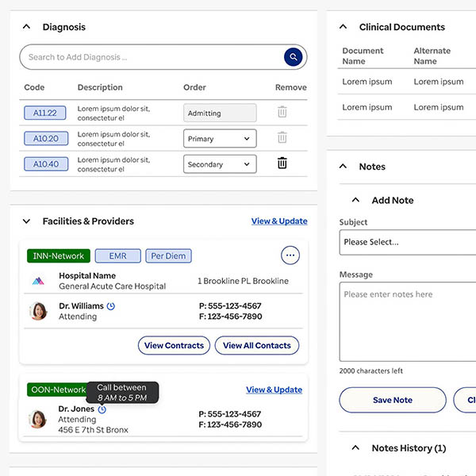Click the clock icon beside Dr. Jones
This screenshot has width=476, height=476.
point(102,409)
